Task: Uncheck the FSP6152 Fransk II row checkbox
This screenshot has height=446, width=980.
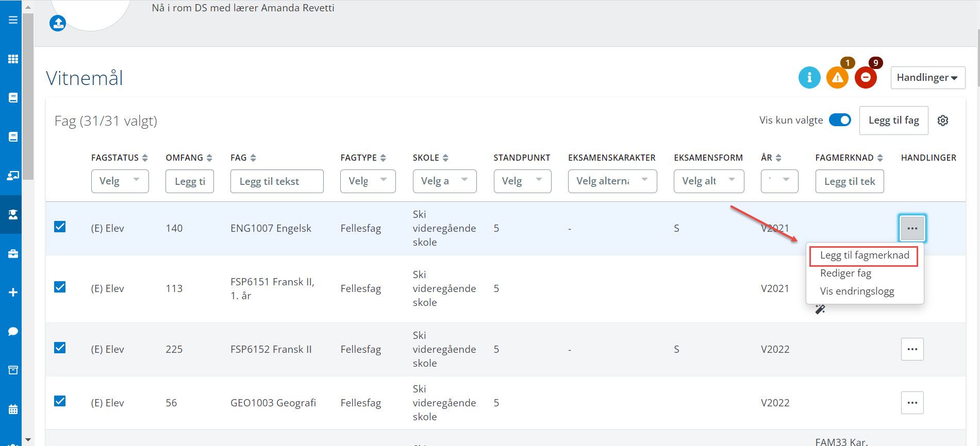Action: pyautogui.click(x=60, y=348)
